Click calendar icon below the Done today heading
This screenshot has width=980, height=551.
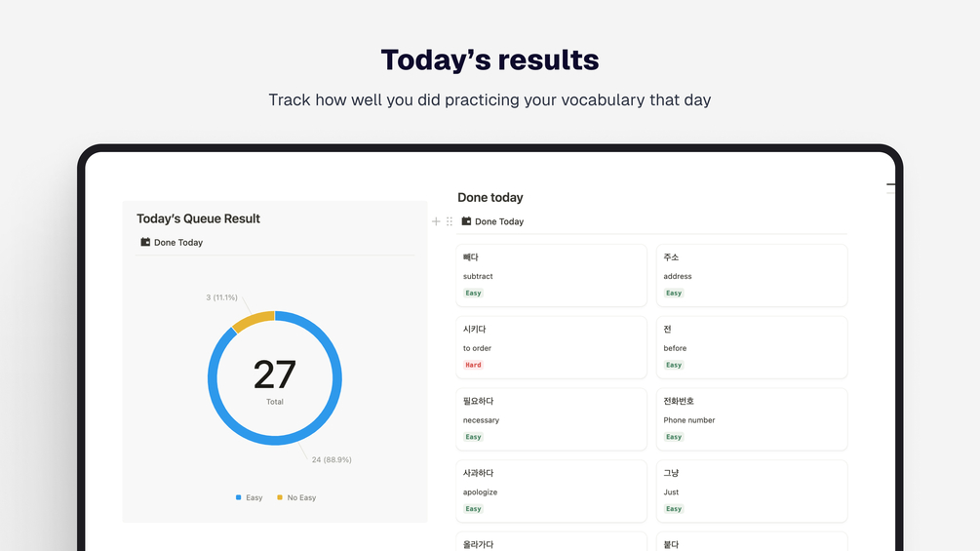(466, 221)
